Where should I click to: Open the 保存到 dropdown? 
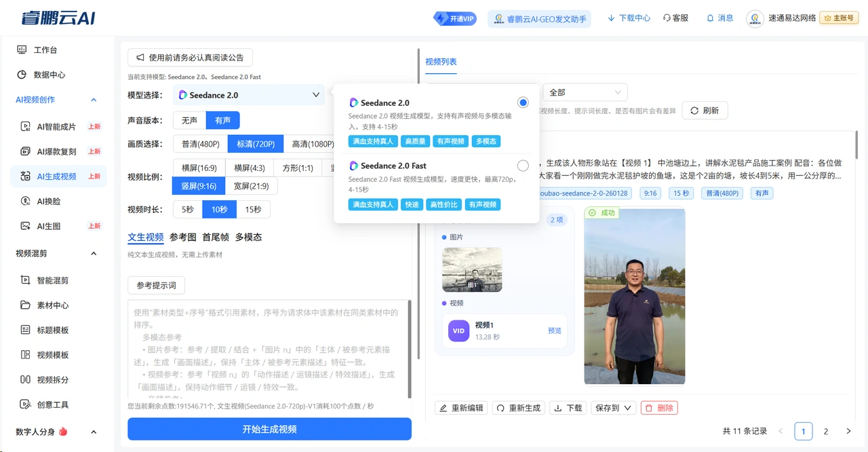(x=614, y=408)
